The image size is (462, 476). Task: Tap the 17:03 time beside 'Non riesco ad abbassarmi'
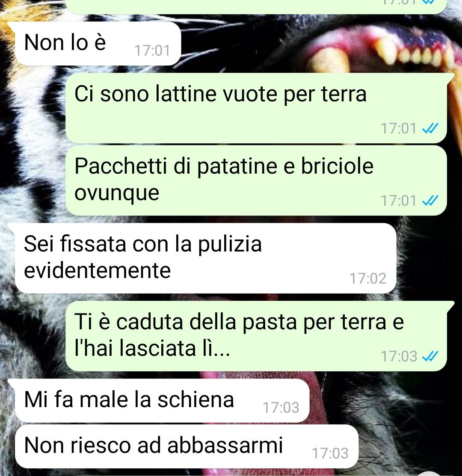coord(330,453)
